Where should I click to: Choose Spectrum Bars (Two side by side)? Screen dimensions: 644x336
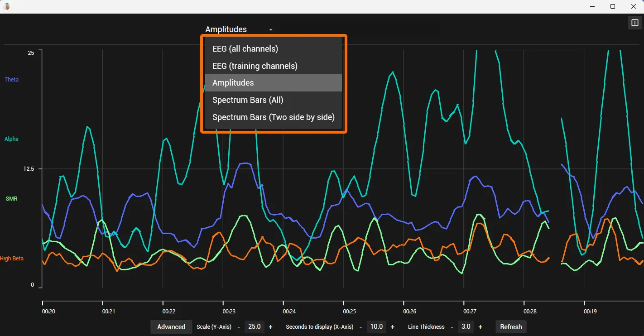[274, 117]
